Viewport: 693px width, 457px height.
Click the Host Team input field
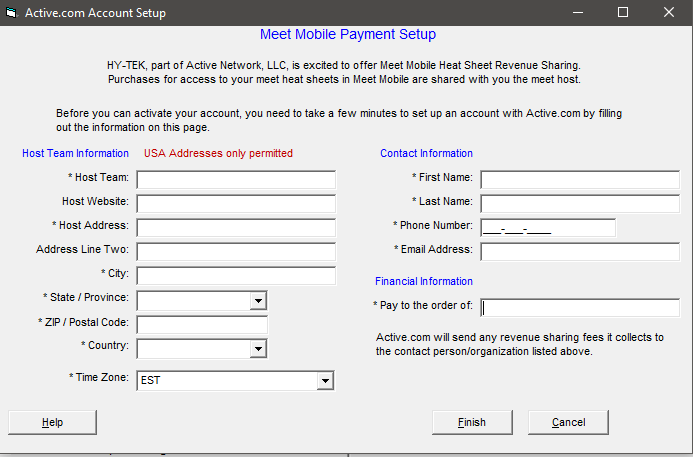[236, 180]
